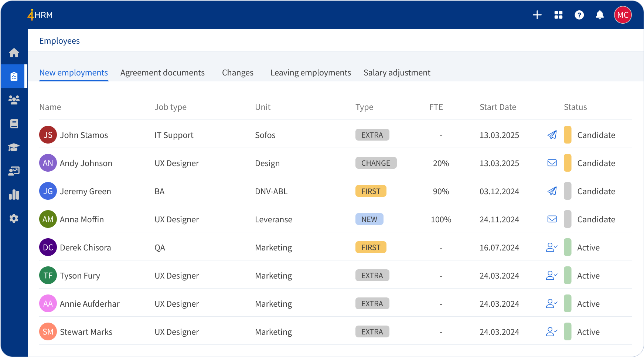Click the green status swatch for Derek Chisora
Image resolution: width=644 pixels, height=357 pixels.
pyautogui.click(x=568, y=247)
